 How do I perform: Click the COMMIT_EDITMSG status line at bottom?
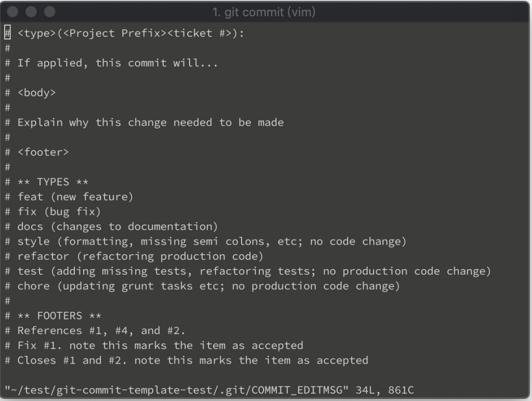coord(209,390)
